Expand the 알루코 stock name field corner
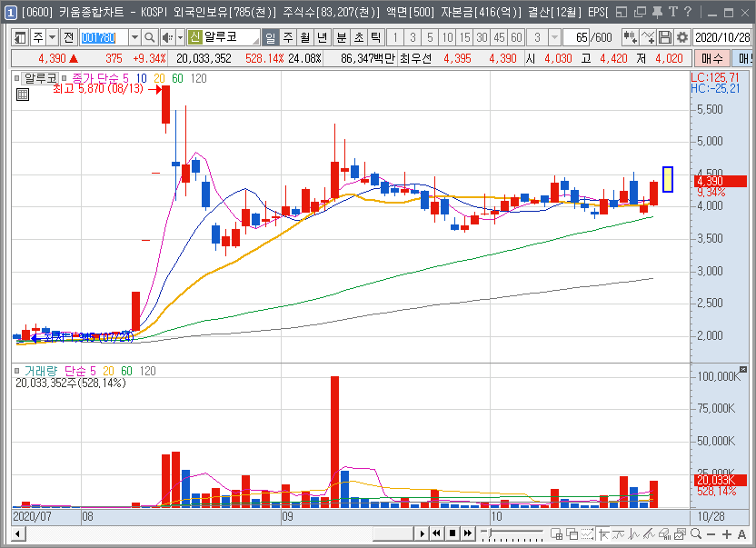Viewport: 756px width, 548px height. coord(256,41)
